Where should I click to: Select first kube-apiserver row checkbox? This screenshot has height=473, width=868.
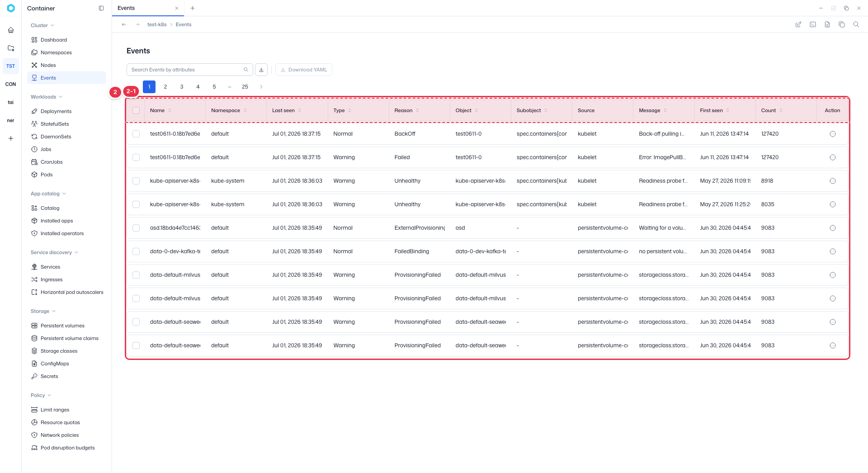click(136, 181)
